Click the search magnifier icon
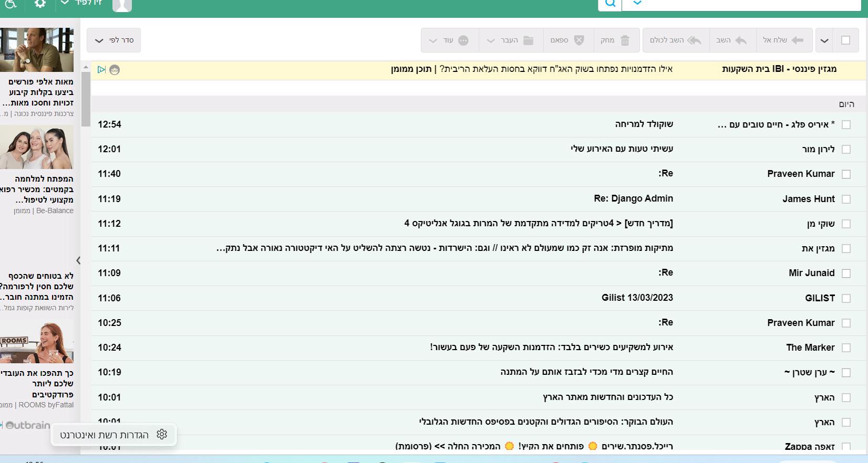This screenshot has width=868, height=463. [610, 4]
